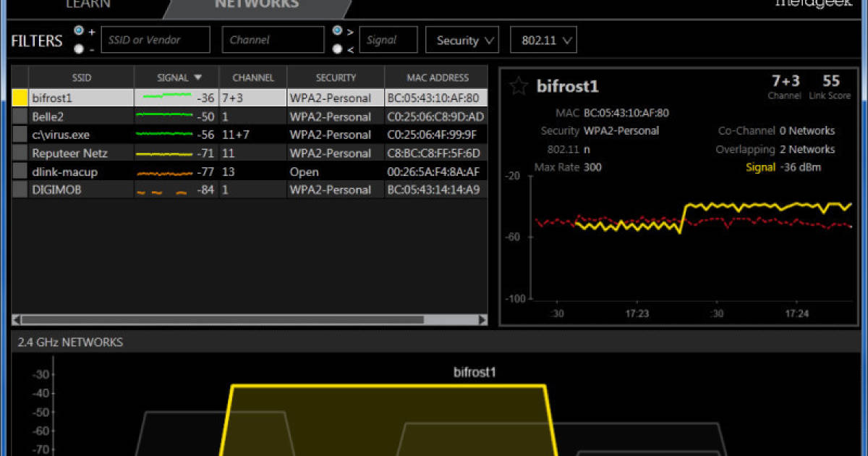
Task: Click the gray swatch beside dlink-macup
Action: pos(20,172)
